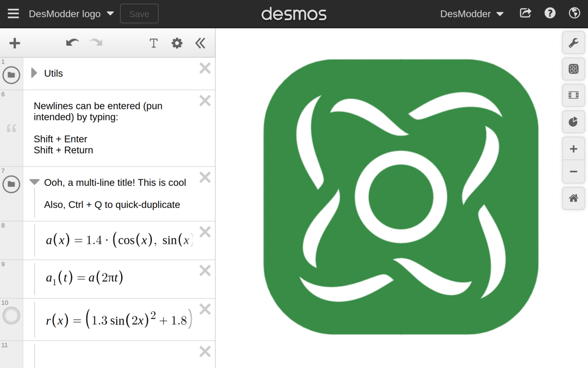588x368 pixels.
Task: Toggle visibility of Utils folder icon
Action: (x=11, y=75)
